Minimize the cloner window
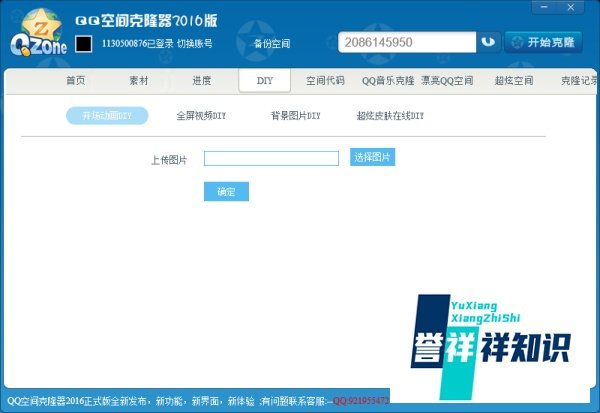The height and width of the screenshot is (413, 600). click(545, 7)
